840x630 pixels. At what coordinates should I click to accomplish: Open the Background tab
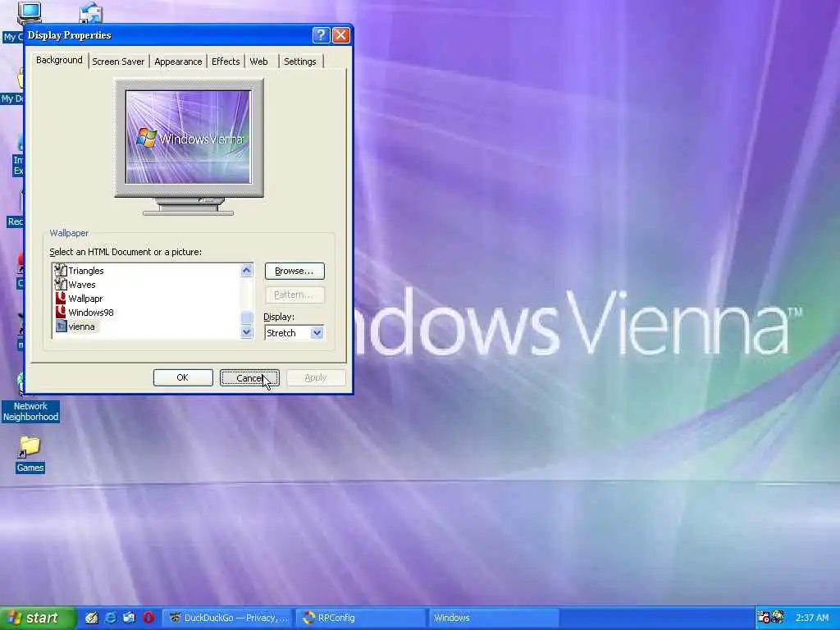[59, 60]
